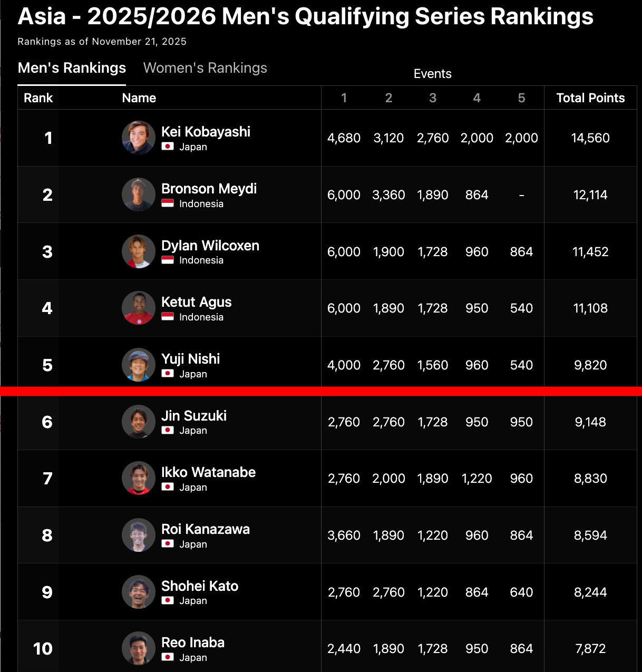642x672 pixels.
Task: Open the Ikko Watanabe name link
Action: pos(208,472)
